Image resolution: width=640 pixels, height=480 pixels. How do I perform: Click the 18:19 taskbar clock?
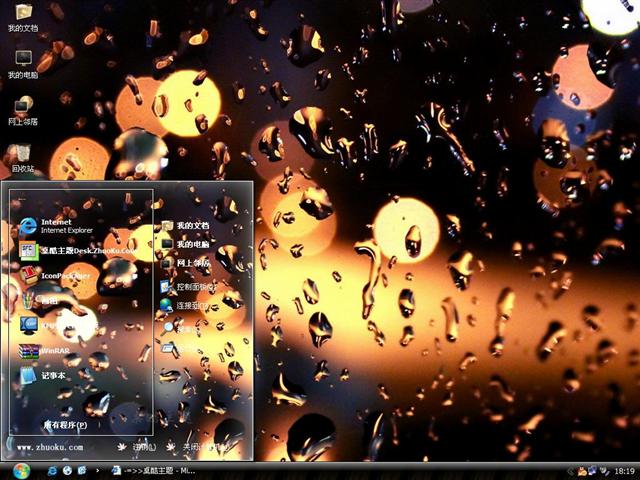click(624, 471)
